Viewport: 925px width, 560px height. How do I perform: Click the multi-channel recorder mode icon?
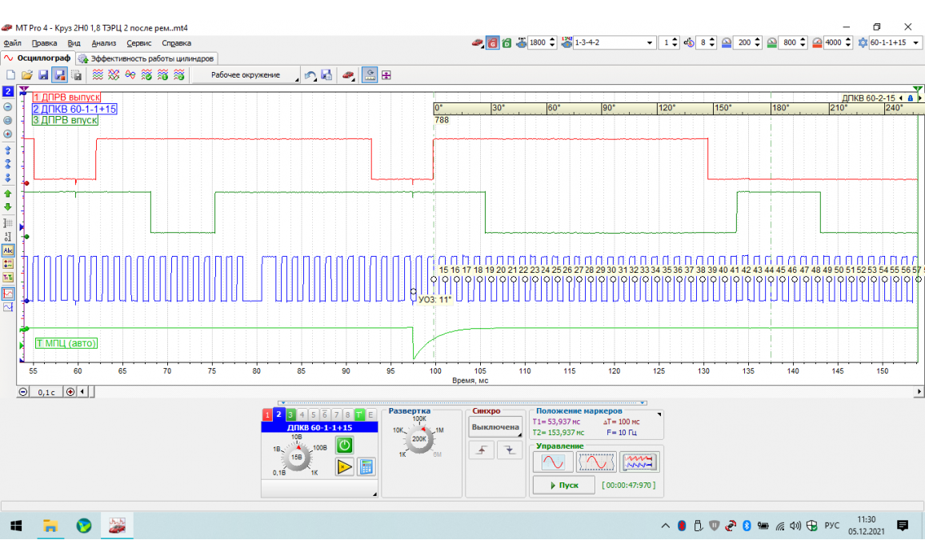pos(639,462)
